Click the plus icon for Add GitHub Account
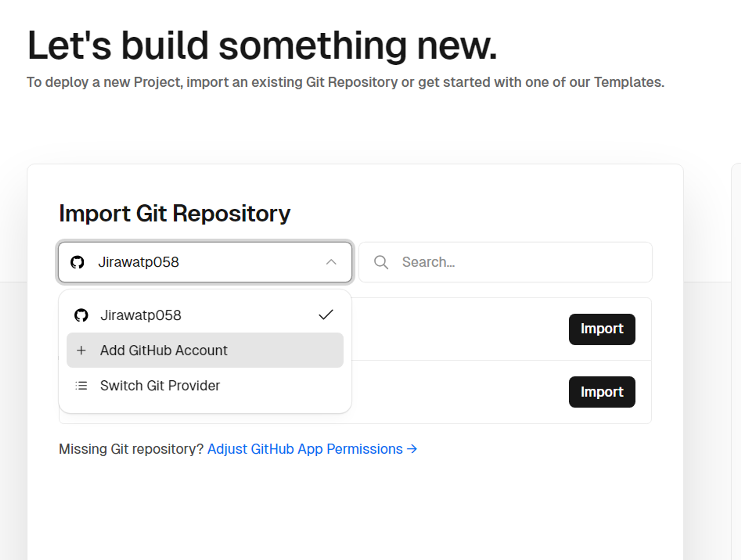Image resolution: width=741 pixels, height=560 pixels. point(81,350)
